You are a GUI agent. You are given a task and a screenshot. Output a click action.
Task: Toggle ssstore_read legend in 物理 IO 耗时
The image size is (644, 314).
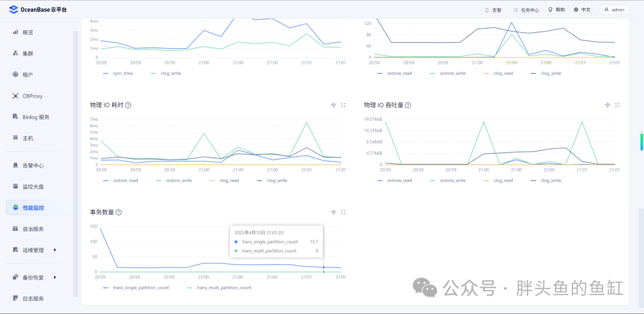120,181
